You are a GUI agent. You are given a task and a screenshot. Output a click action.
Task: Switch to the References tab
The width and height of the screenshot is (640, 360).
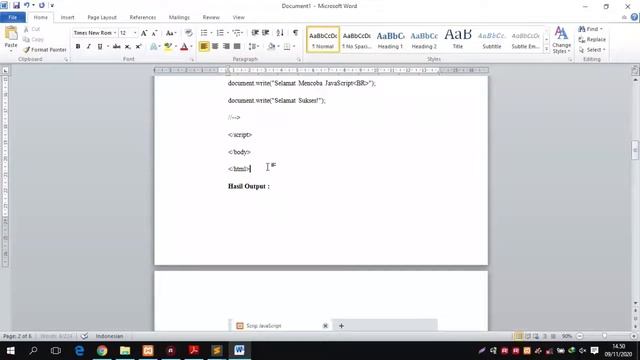tap(143, 18)
